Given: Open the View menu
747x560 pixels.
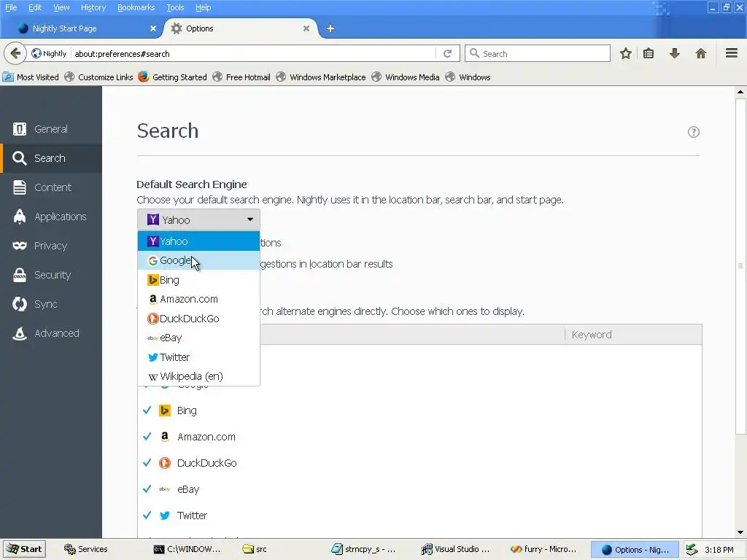Looking at the screenshot, I should tap(61, 7).
